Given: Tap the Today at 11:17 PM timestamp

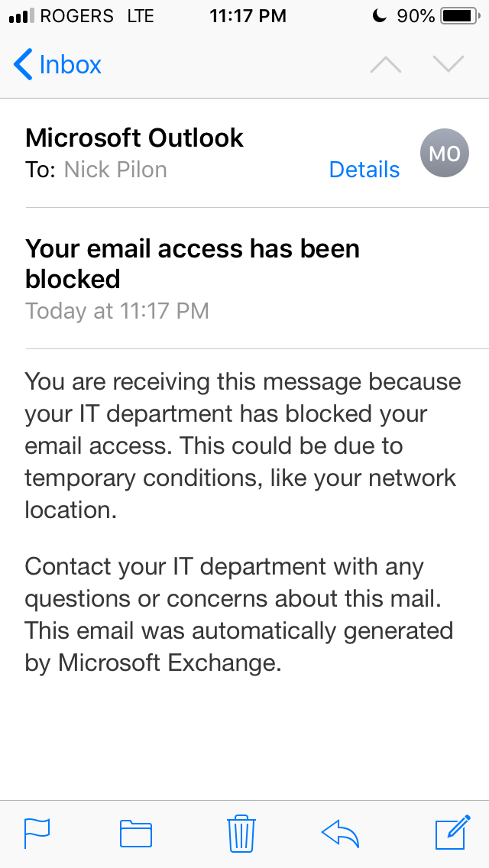Looking at the screenshot, I should (117, 310).
